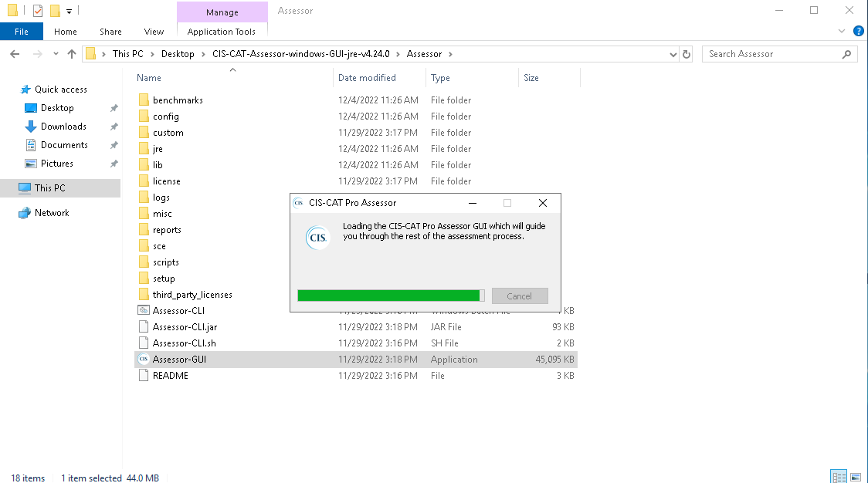Open Desktop in navigation pane

[57, 108]
